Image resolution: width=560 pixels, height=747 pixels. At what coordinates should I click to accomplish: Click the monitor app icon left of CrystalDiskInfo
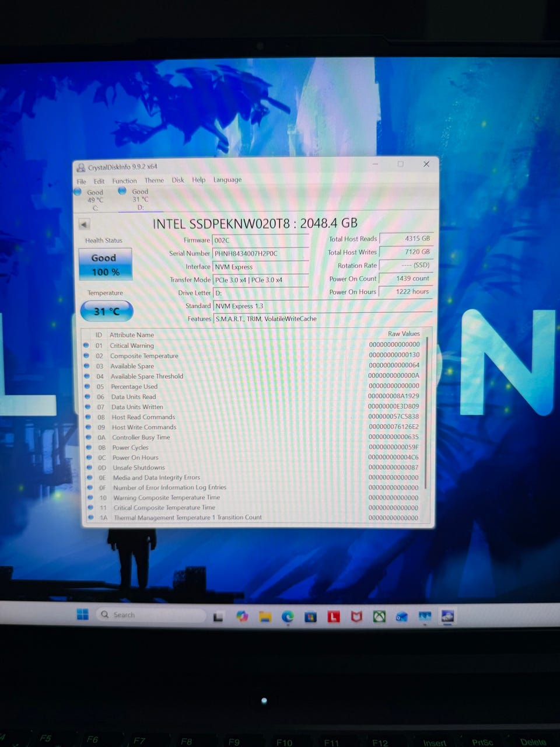425,616
